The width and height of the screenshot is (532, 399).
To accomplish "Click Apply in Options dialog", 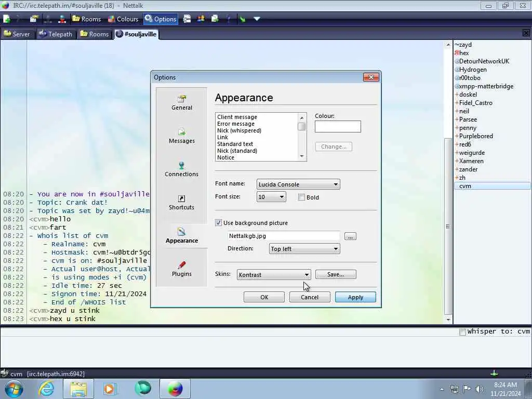I will click(x=355, y=297).
